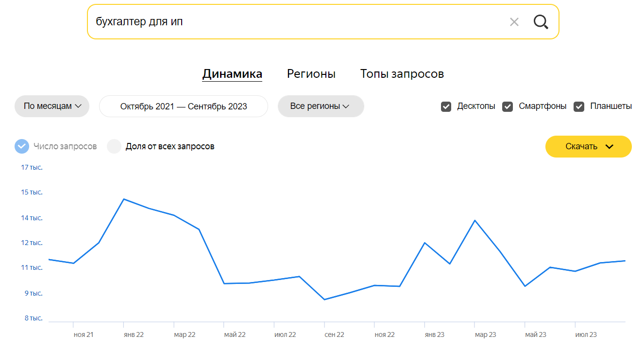The height and width of the screenshot is (352, 644).
Task: Click y-axis value '14 тыс.'
Action: point(32,218)
